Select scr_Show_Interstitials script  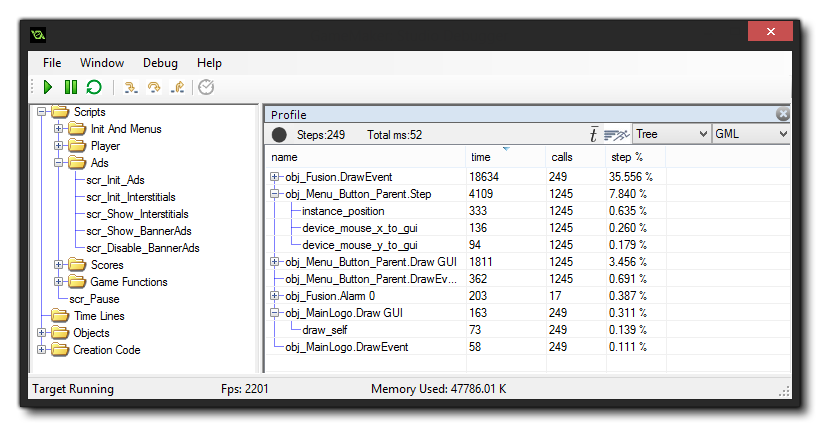coord(137,214)
